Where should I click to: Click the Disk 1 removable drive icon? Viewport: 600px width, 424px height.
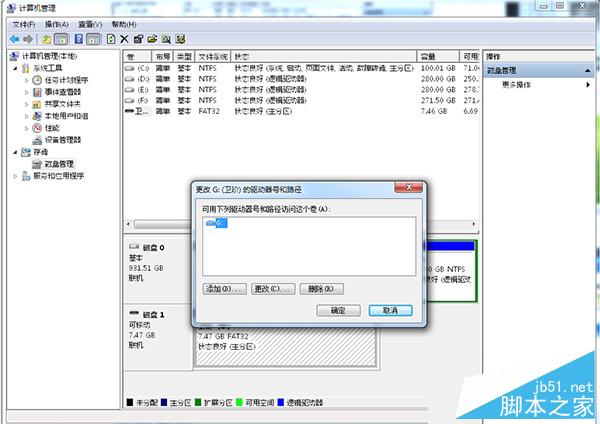(x=134, y=313)
